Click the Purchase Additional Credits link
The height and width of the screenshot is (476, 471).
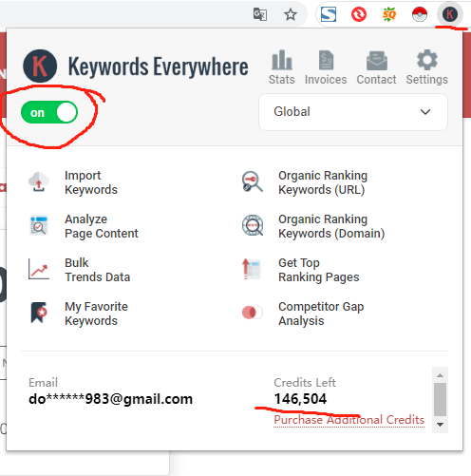point(349,420)
